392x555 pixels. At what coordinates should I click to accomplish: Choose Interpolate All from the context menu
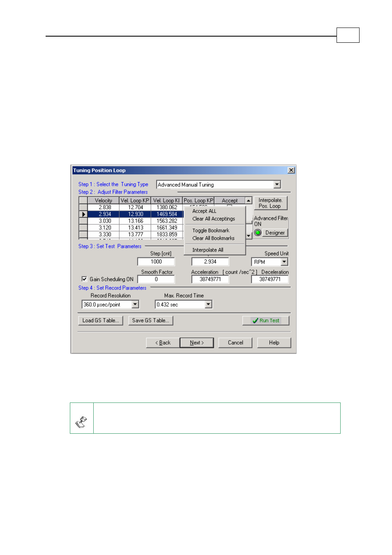(x=215, y=250)
